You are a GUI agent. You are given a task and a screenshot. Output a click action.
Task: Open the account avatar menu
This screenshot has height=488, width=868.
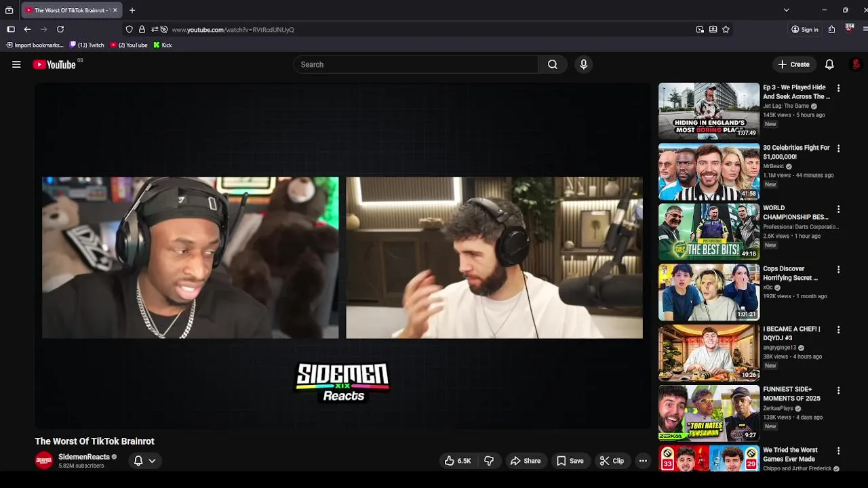(x=856, y=64)
